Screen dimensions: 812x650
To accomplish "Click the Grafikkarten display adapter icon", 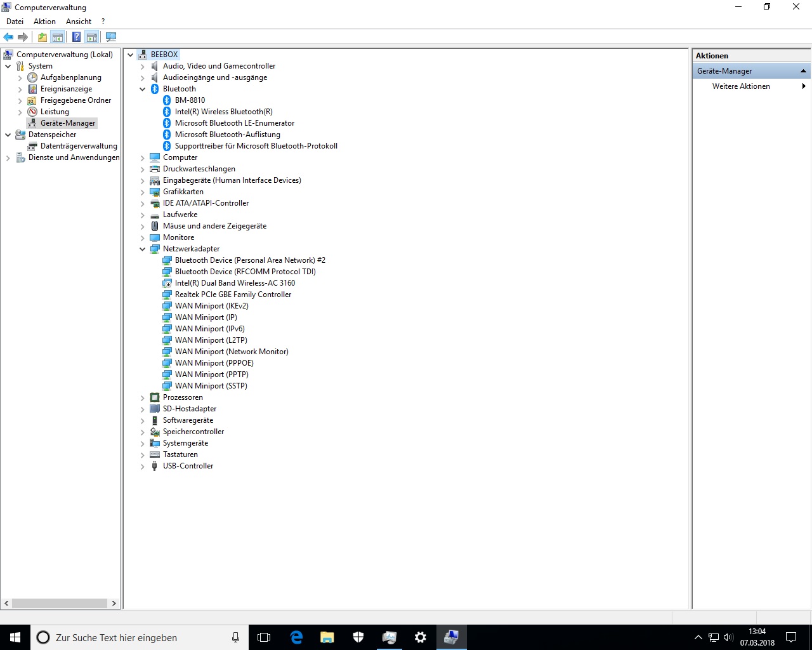I will click(x=155, y=192).
